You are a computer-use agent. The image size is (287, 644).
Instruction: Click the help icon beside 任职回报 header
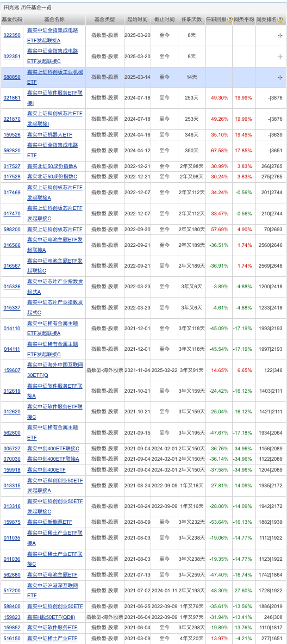point(230,19)
